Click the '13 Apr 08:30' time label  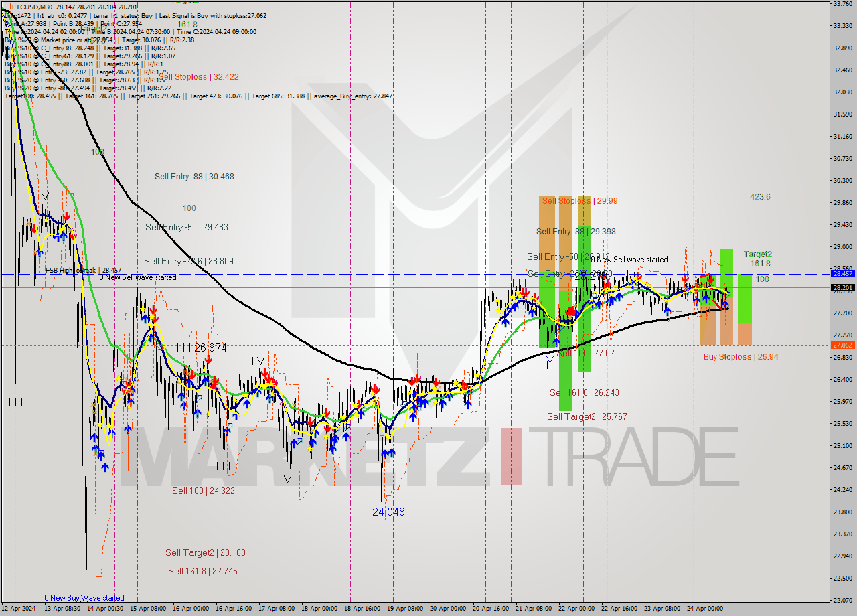pyautogui.click(x=62, y=609)
